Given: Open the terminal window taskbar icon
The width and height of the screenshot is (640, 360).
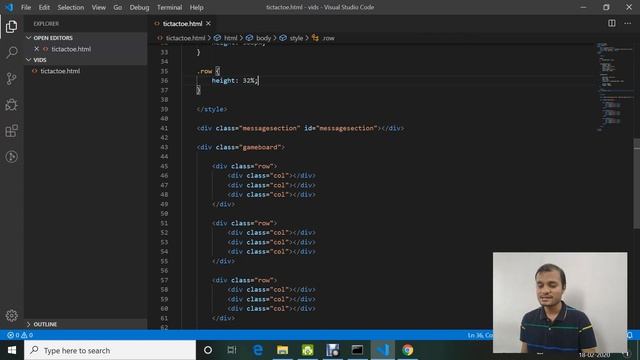Looking at the screenshot, I should pos(357,350).
